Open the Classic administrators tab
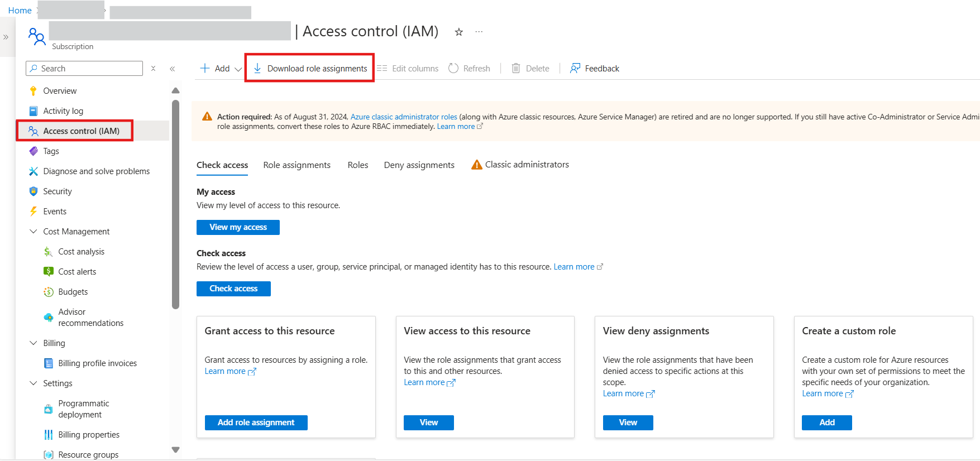This screenshot has width=980, height=461. coord(520,165)
